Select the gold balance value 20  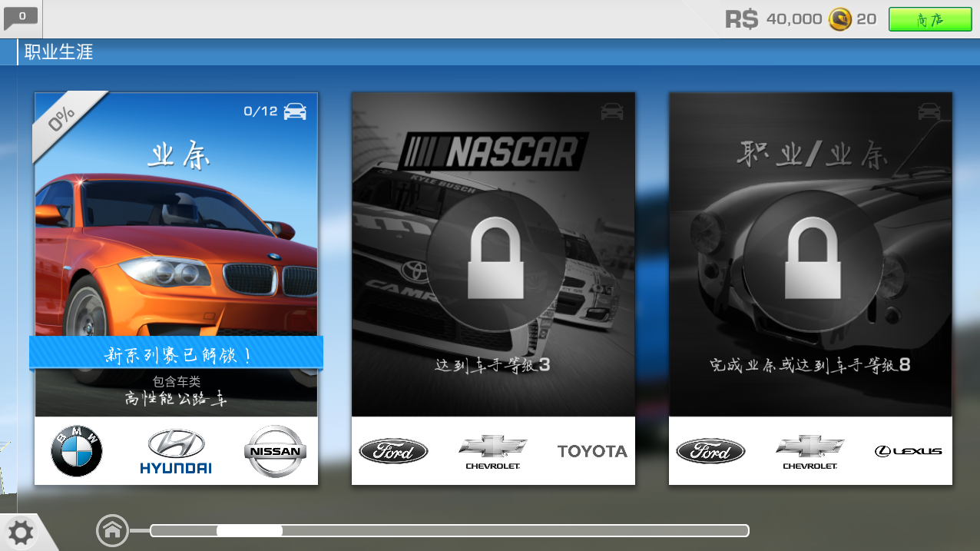866,19
